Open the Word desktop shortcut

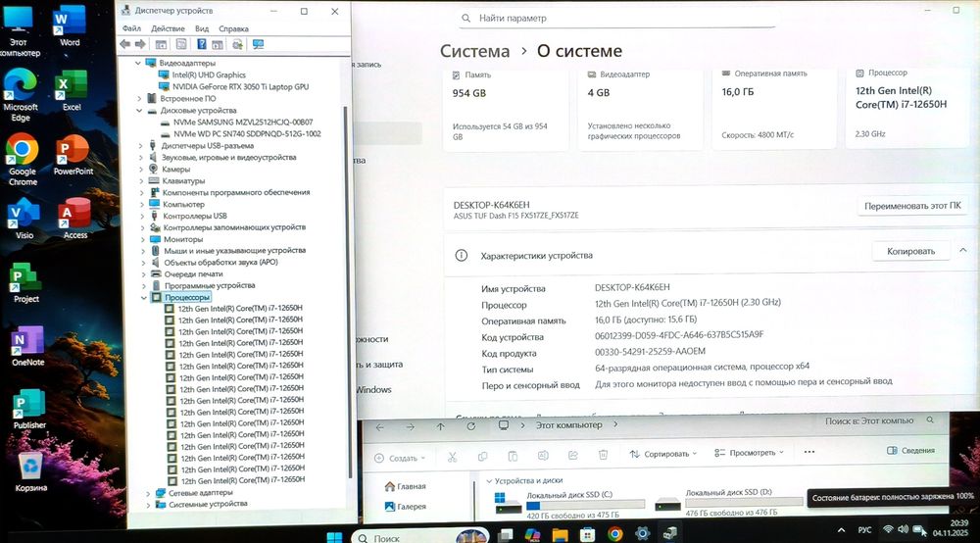coord(70,26)
